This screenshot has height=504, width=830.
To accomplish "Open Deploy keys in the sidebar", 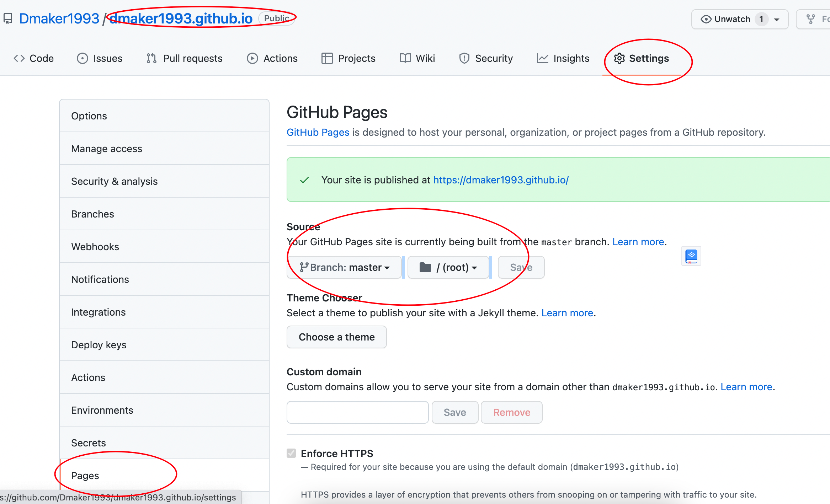I will 164,345.
